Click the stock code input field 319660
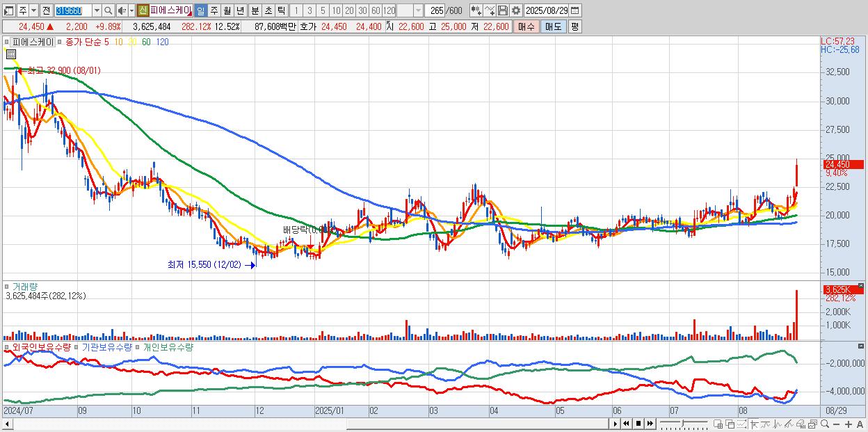The image size is (868, 432). point(74,10)
